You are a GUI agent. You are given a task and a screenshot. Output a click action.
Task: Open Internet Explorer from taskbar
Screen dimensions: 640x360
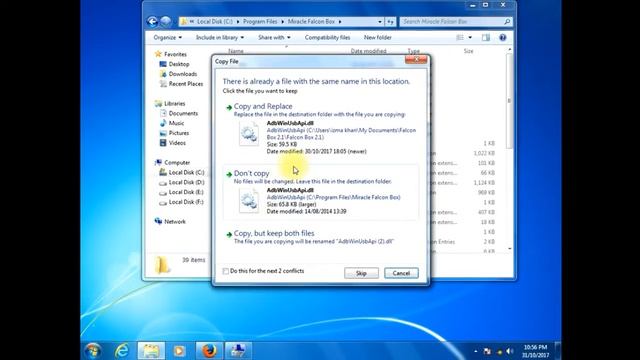click(x=122, y=351)
